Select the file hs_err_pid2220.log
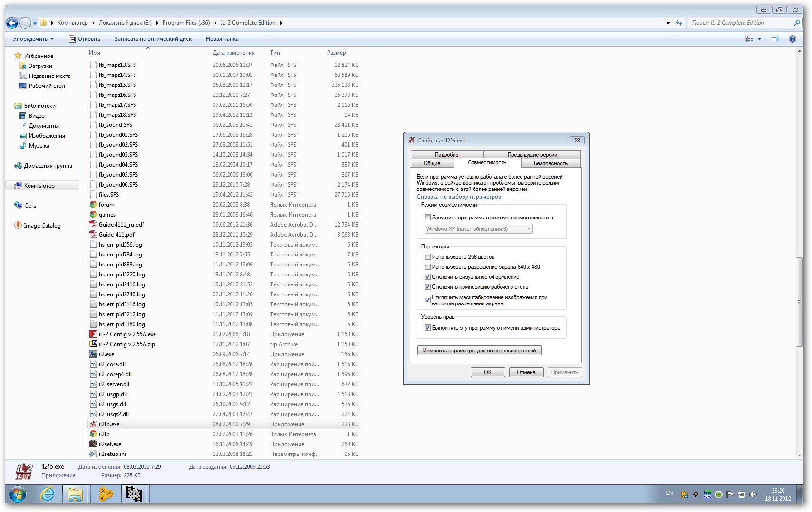 tap(224, 275)
